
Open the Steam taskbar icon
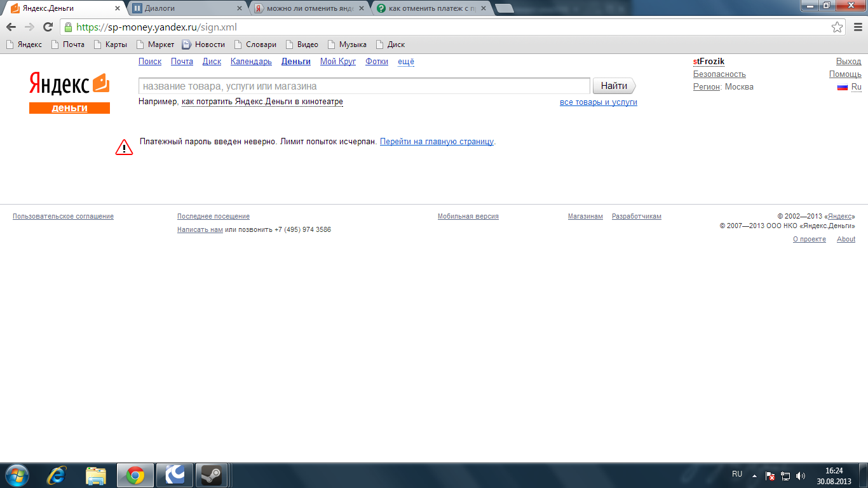click(x=211, y=475)
